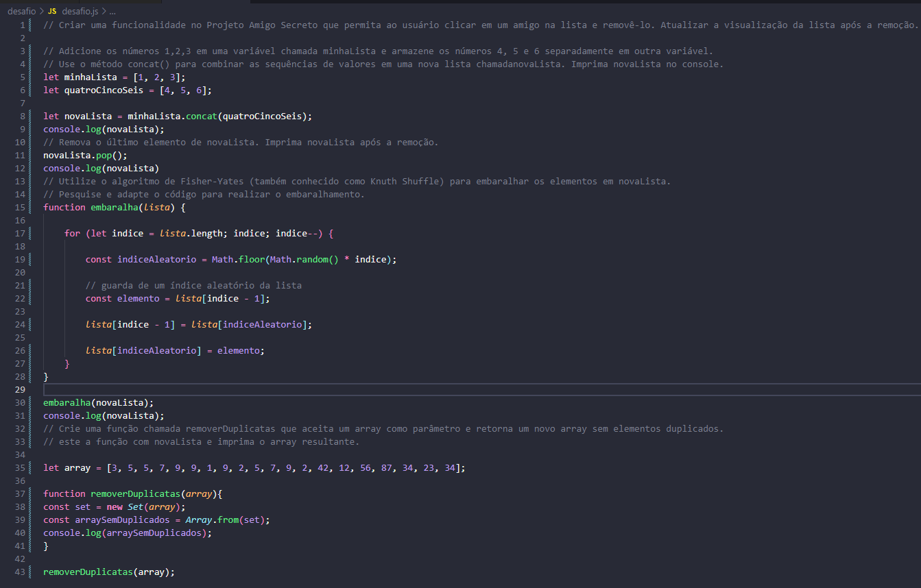Click line number 29 in gutter
This screenshot has width=921, height=588.
(x=20, y=389)
